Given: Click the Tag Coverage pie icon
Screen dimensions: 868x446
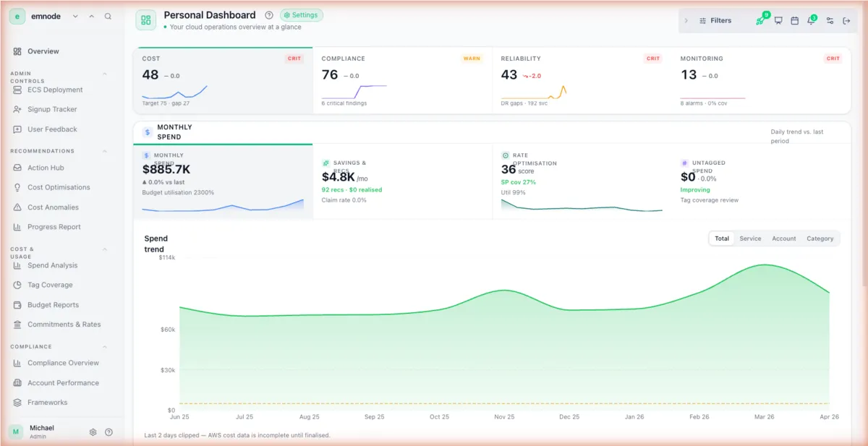Looking at the screenshot, I should tap(17, 285).
